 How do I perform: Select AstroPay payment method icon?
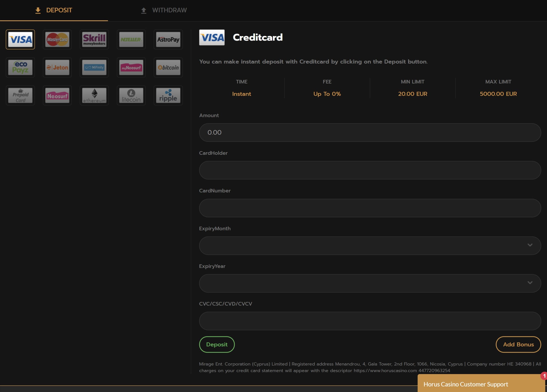[x=168, y=39]
